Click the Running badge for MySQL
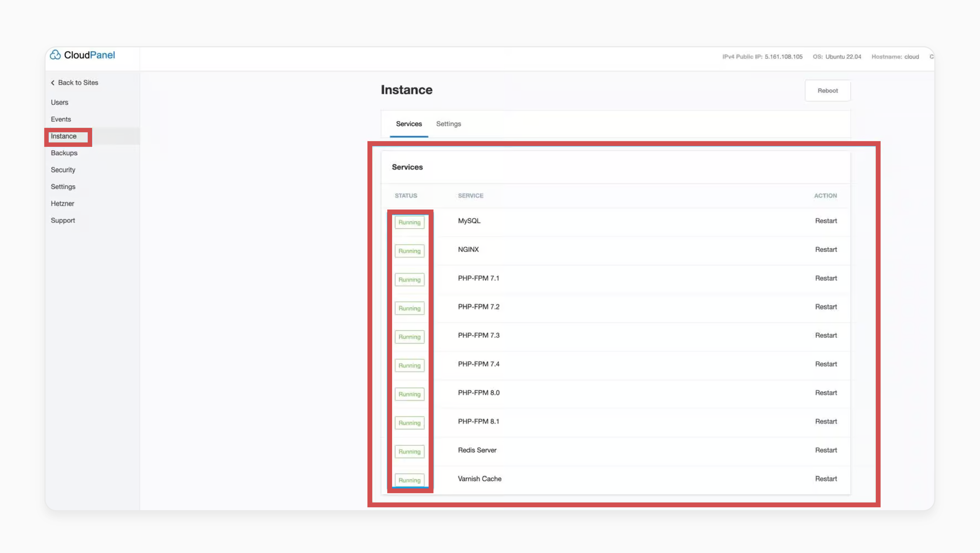Viewport: 980px width, 553px height. tap(409, 222)
